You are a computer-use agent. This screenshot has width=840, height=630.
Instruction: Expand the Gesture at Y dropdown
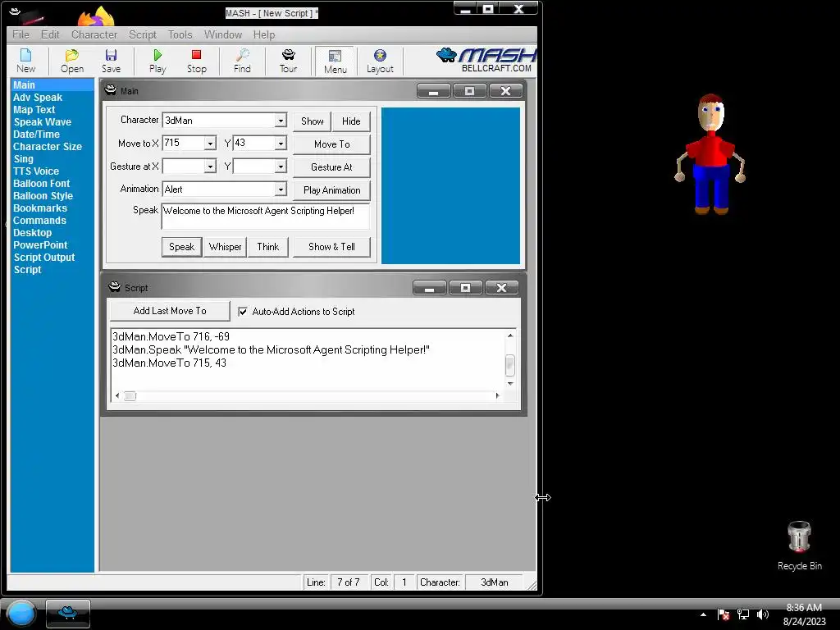281,167
